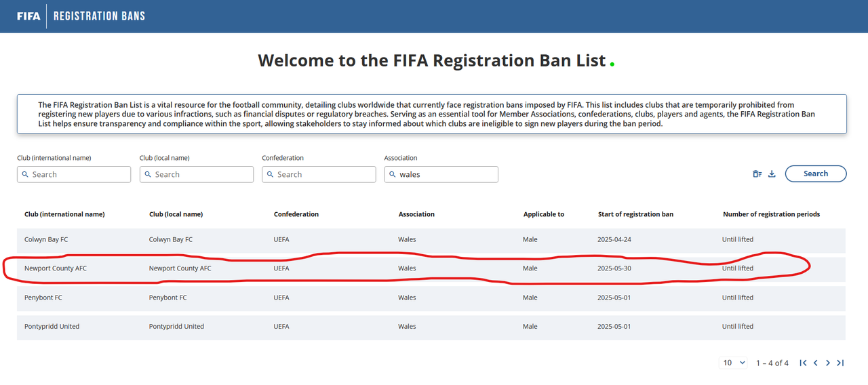868x385 pixels.
Task: Go to next page of results
Action: pyautogui.click(x=828, y=363)
